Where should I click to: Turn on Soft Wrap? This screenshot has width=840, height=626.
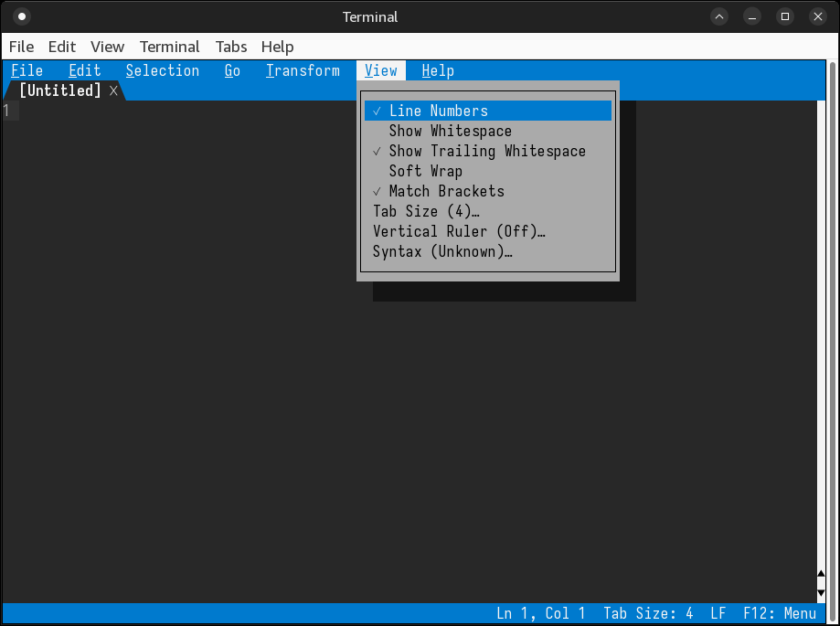click(425, 171)
